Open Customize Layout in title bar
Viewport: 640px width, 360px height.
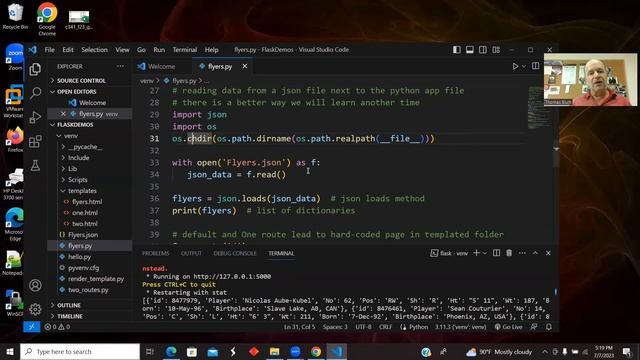[496, 50]
